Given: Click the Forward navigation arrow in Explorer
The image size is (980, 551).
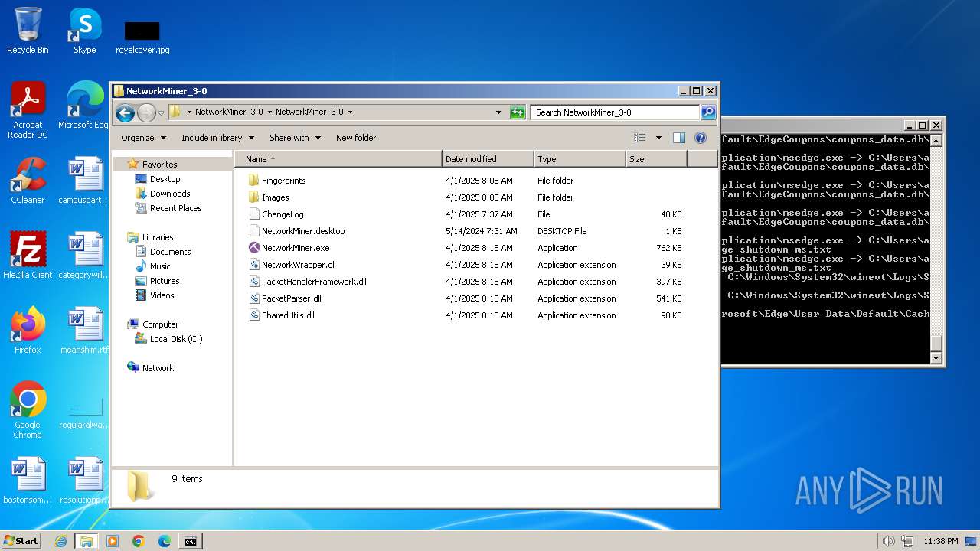Looking at the screenshot, I should tap(146, 112).
